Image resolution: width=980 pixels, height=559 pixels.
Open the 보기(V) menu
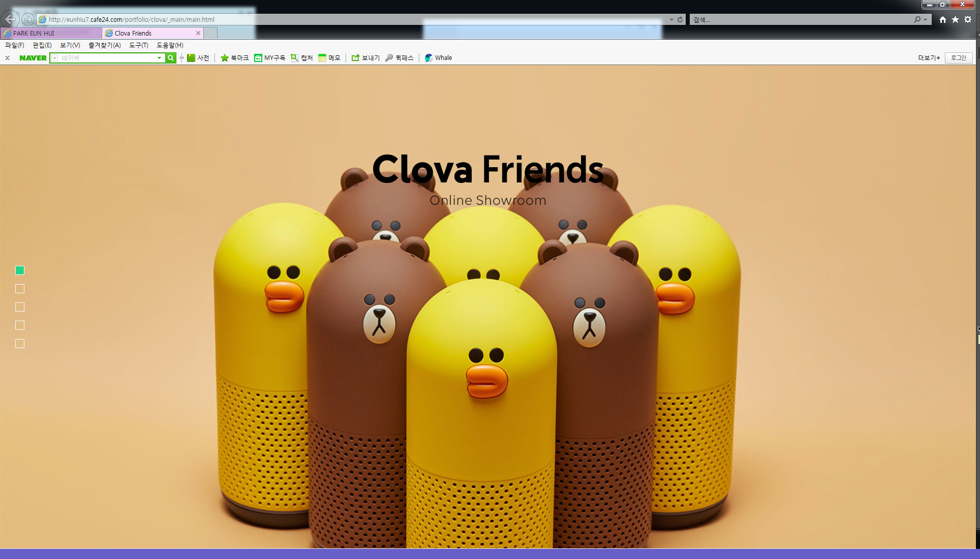70,45
